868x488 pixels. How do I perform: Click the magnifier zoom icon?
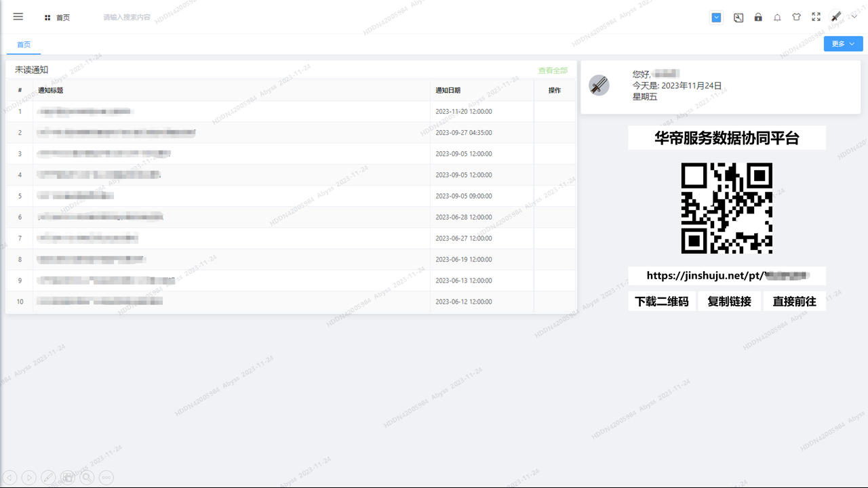point(87,477)
